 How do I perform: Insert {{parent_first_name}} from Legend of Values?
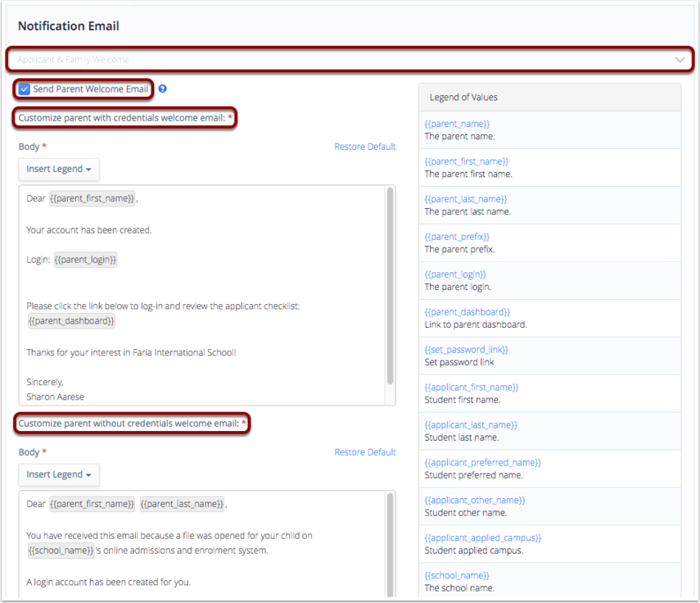pyautogui.click(x=466, y=161)
